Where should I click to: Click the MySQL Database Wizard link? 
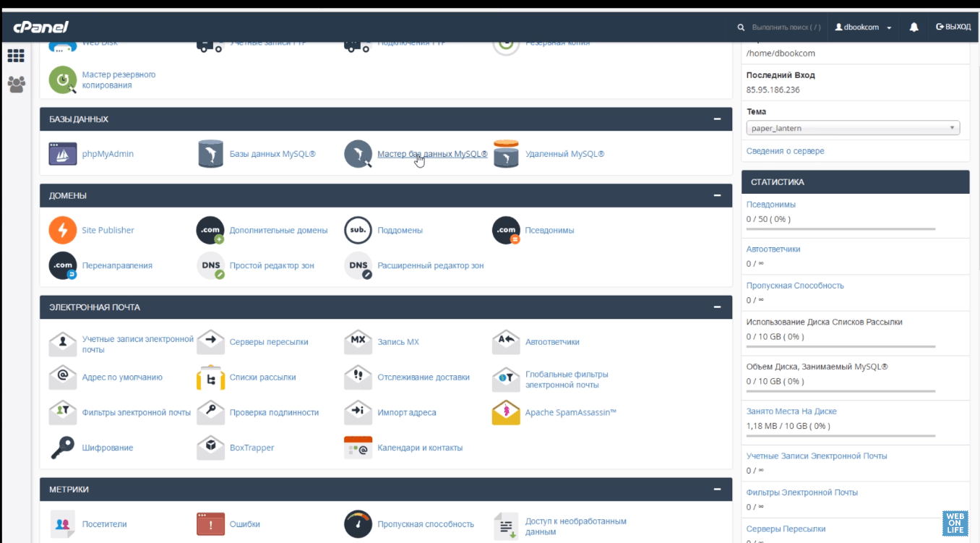tap(432, 154)
